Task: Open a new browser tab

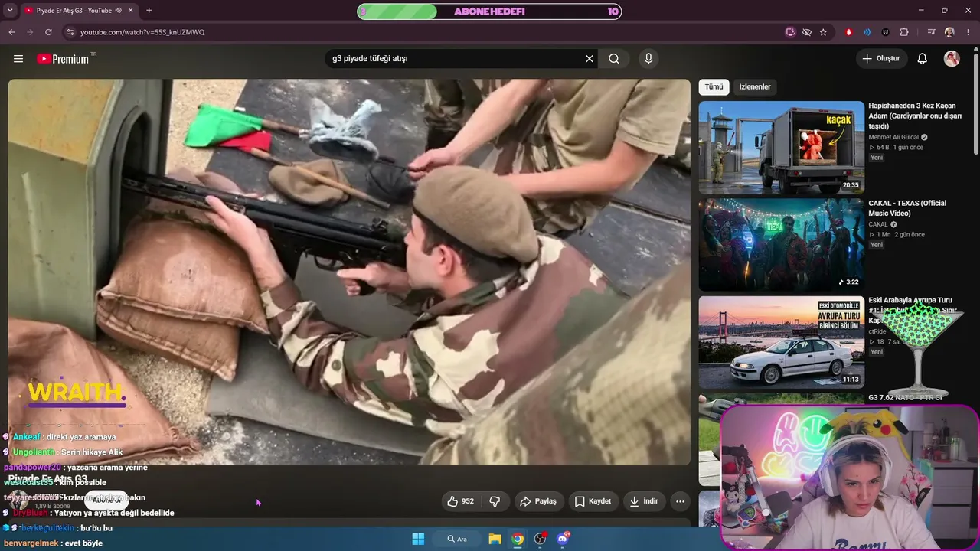Action: (x=149, y=11)
